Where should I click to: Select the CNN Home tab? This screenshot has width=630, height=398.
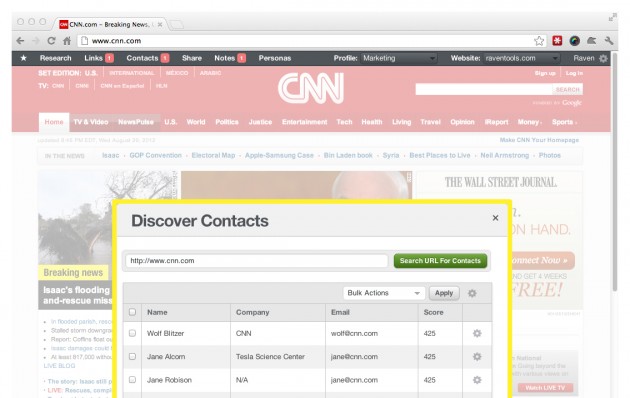click(54, 122)
